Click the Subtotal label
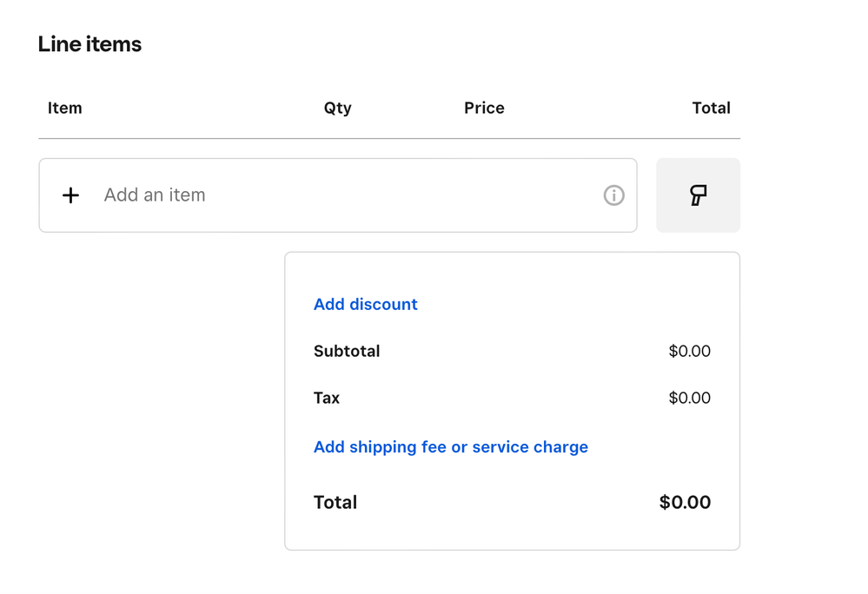The width and height of the screenshot is (868, 594). point(347,351)
